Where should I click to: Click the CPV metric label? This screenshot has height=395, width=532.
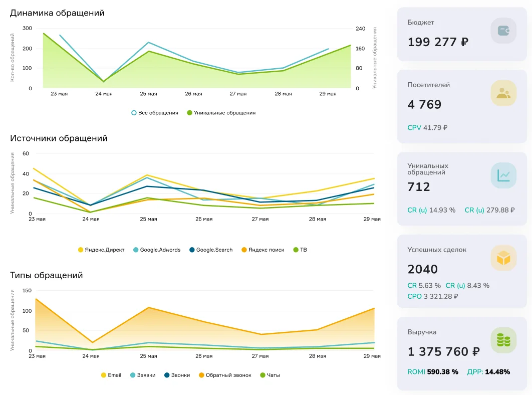click(414, 128)
